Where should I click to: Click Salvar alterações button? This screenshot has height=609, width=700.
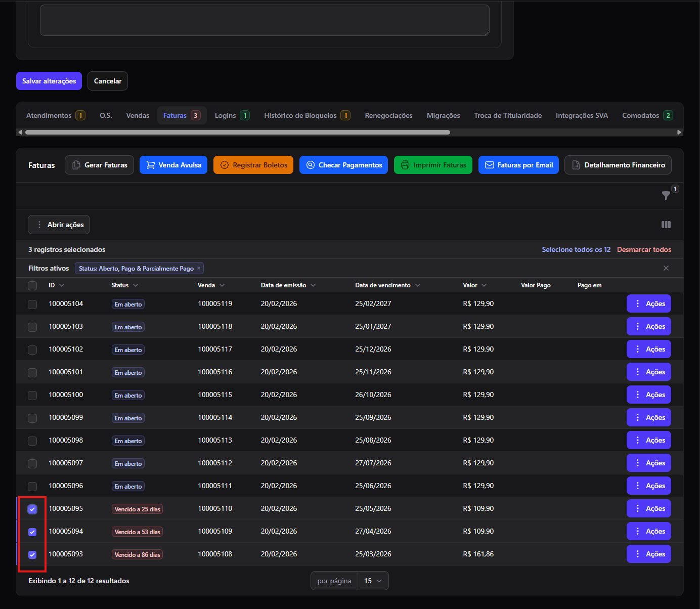point(49,81)
